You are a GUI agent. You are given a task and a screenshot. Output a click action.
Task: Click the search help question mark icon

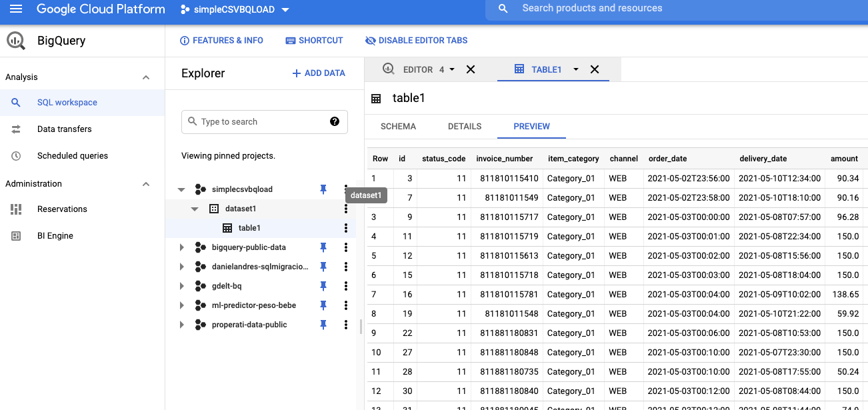pyautogui.click(x=335, y=121)
